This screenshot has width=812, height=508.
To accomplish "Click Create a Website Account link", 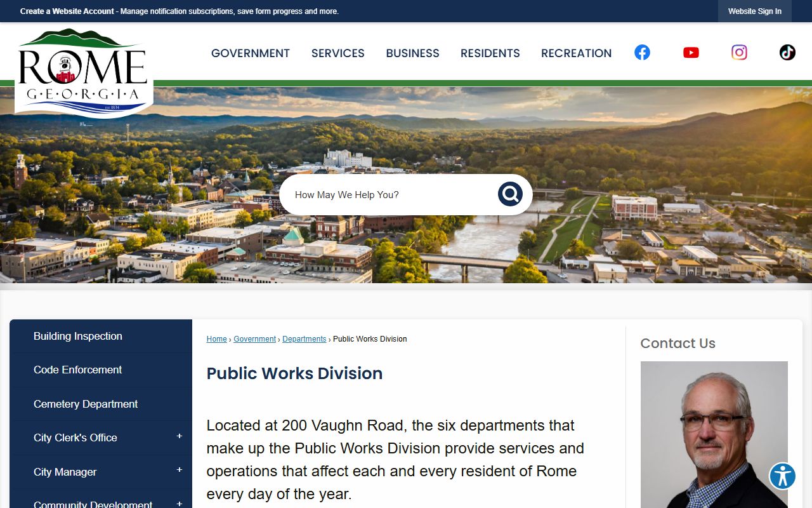I will pyautogui.click(x=67, y=11).
